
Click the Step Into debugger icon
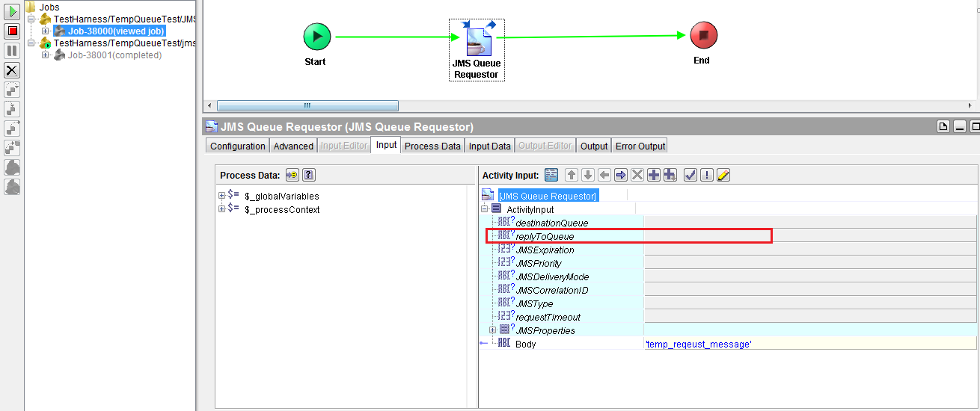click(12, 90)
